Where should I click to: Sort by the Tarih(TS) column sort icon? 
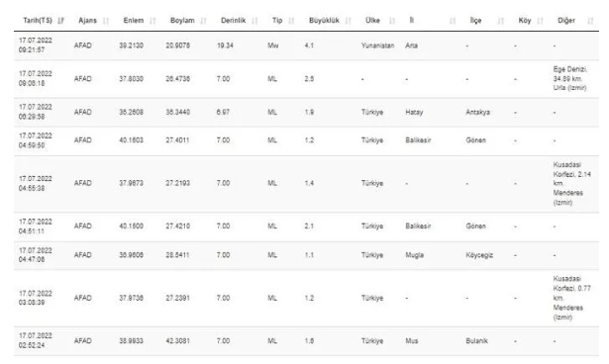60,21
